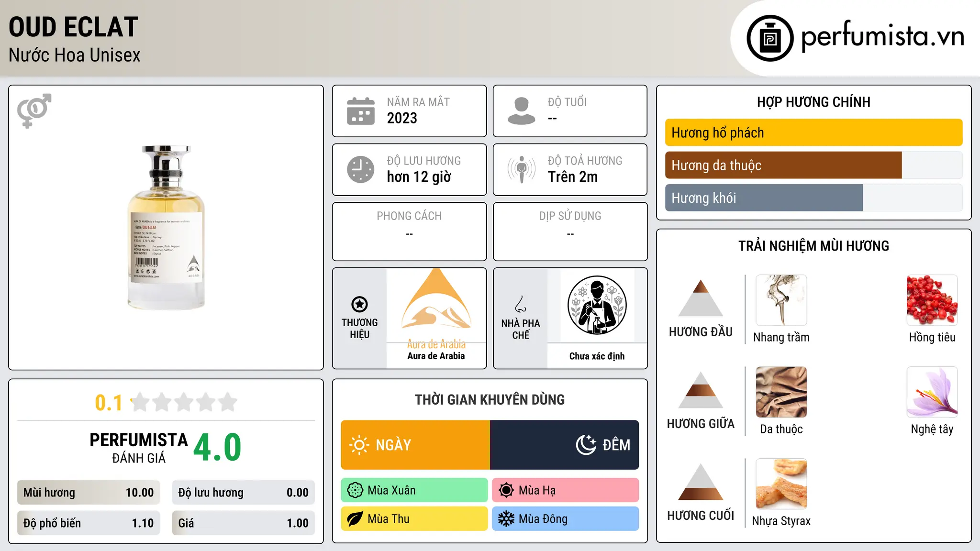Click the Aura de Arabia brand name

coord(436,356)
